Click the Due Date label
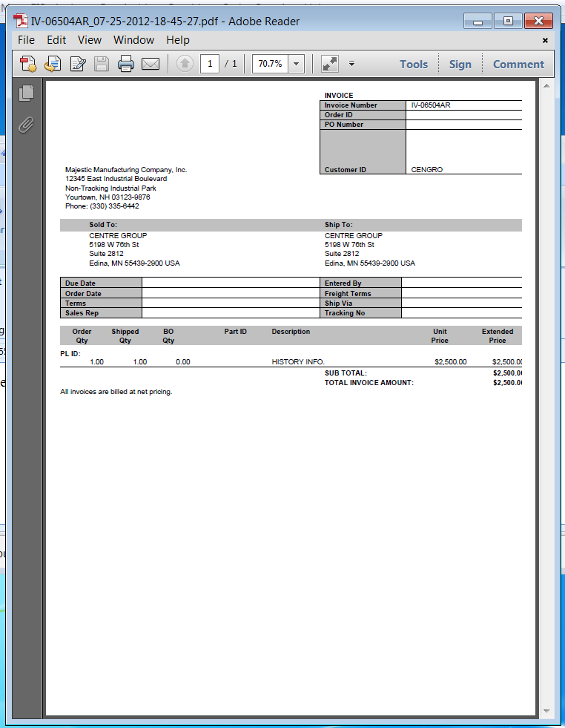The width and height of the screenshot is (565, 728). 80,283
